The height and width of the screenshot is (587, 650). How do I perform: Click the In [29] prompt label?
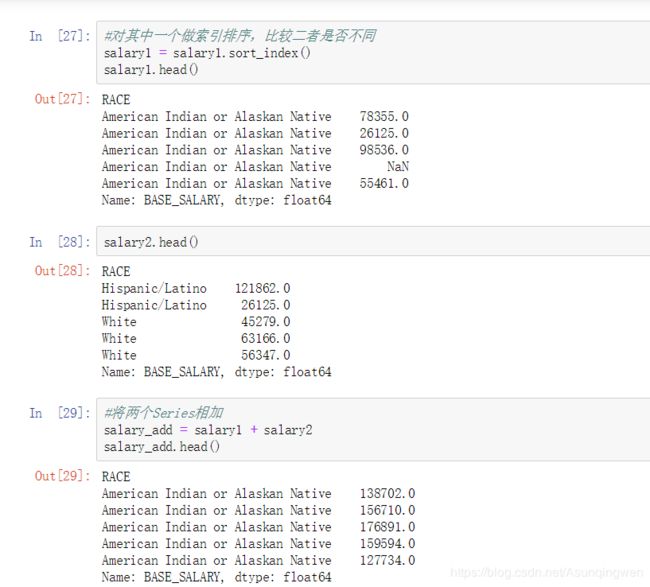(60, 413)
